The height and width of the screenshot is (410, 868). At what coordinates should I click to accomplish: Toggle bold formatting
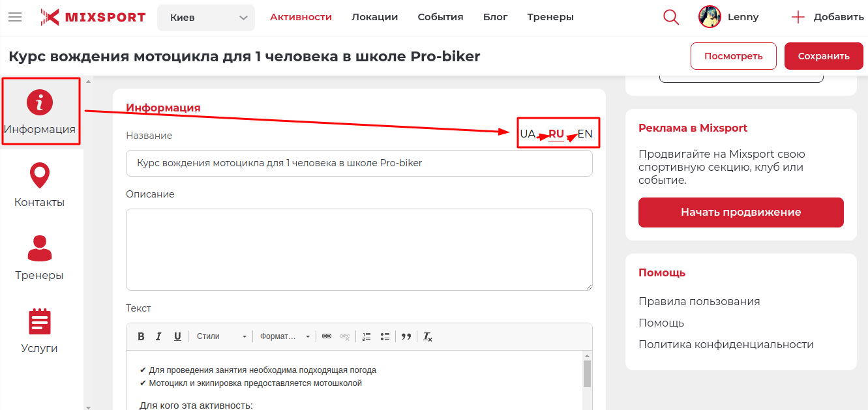[x=141, y=336]
